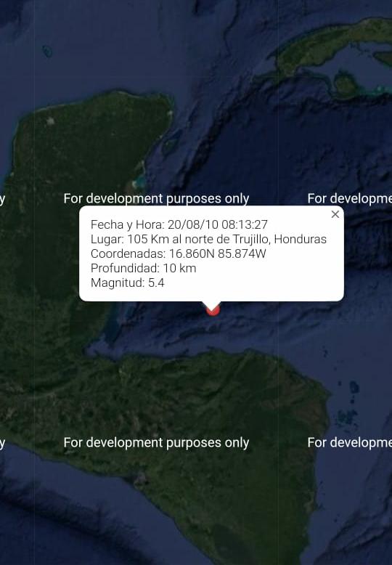
Task: Select the 'Coordenadas: 16.860N 85.874W' line
Action: (179, 253)
